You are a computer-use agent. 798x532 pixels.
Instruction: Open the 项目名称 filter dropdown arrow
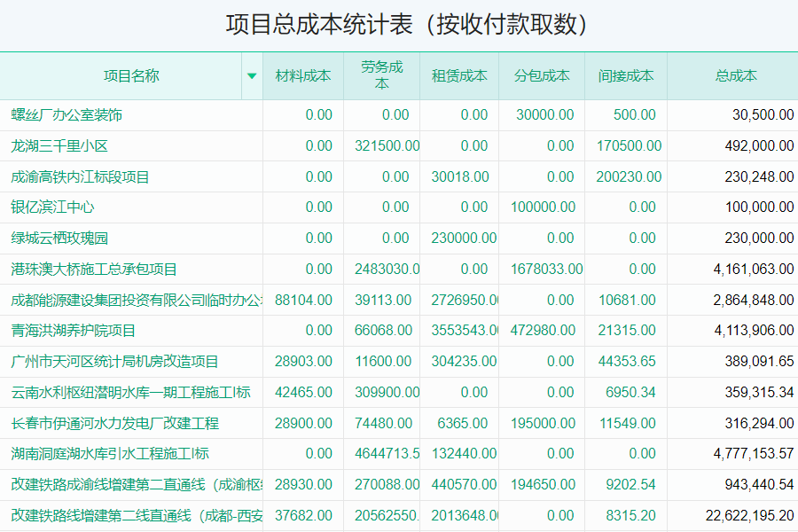click(252, 76)
